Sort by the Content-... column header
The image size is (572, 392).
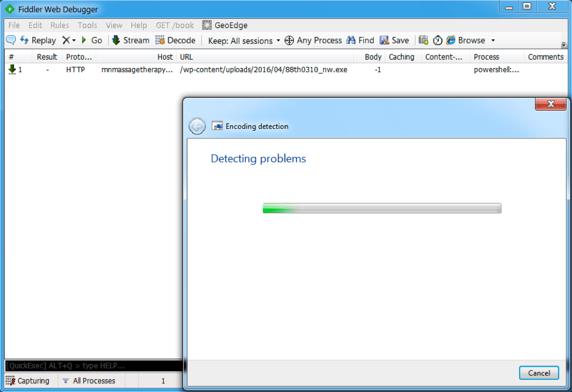click(x=445, y=57)
